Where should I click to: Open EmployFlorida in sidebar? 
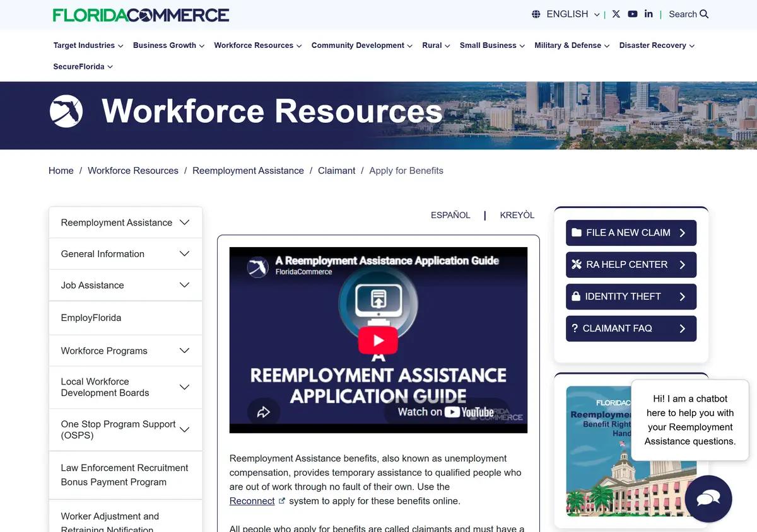click(126, 318)
